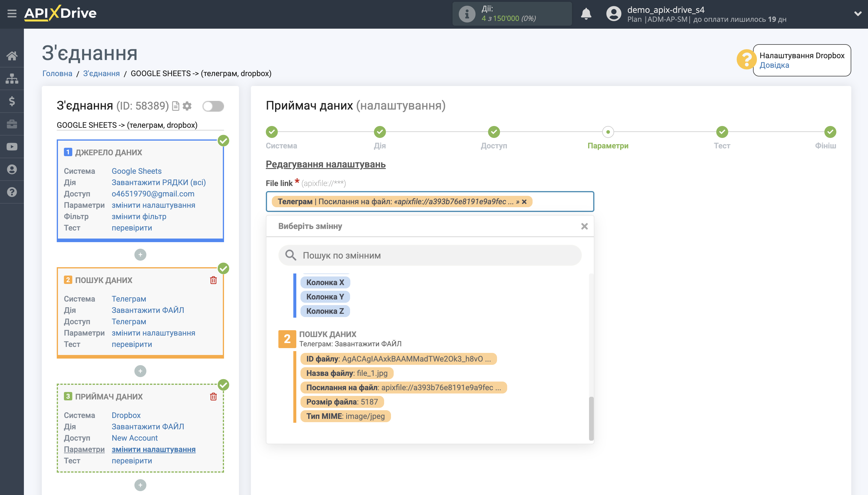Open the Довідка help link
Viewport: 868px width, 495px height.
(x=774, y=65)
